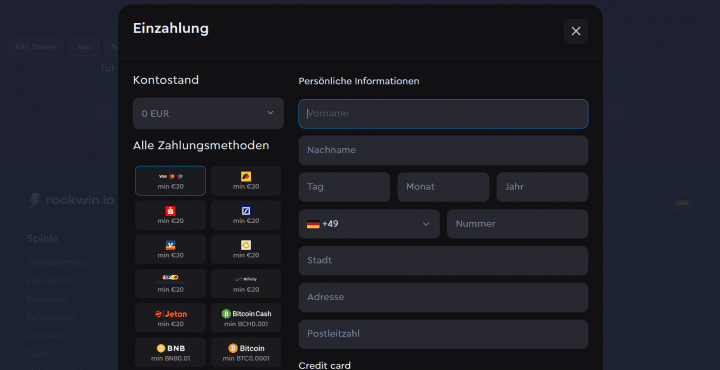Focus the Vorname input field
The height and width of the screenshot is (370, 720).
coord(443,114)
